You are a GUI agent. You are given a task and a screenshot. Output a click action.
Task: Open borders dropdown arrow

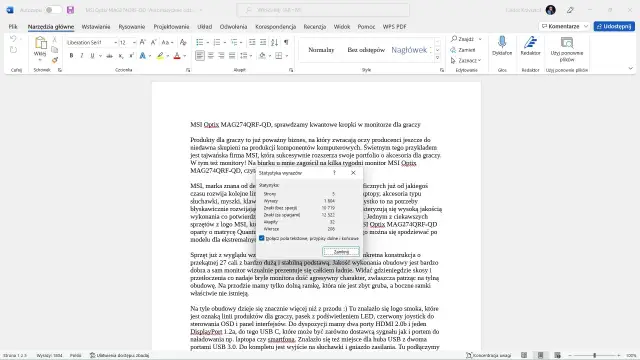click(287, 56)
